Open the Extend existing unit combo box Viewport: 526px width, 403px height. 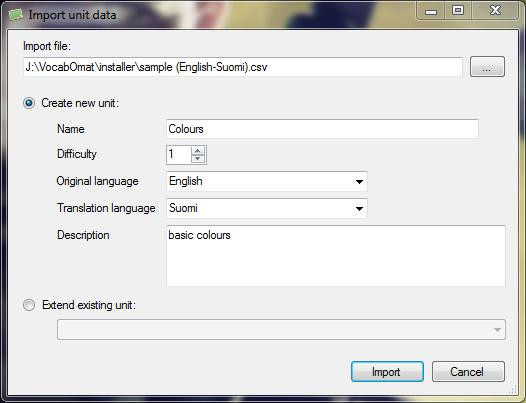(x=281, y=330)
